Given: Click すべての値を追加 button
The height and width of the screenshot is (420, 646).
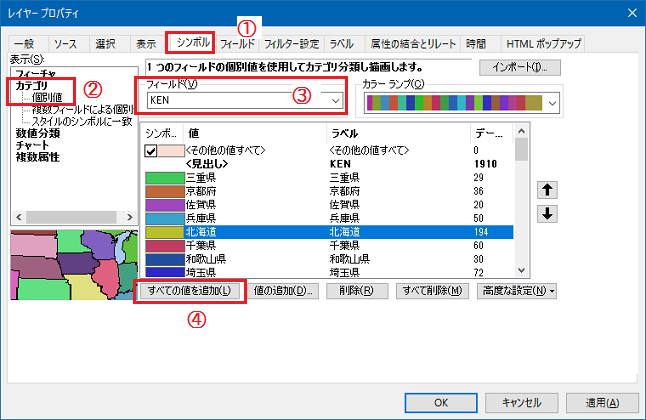Looking at the screenshot, I should [x=190, y=291].
